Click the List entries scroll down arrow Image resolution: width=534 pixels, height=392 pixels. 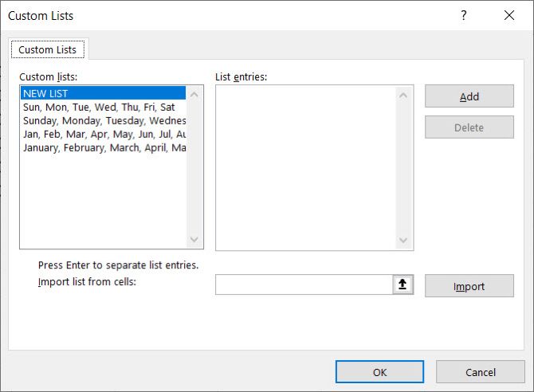click(403, 241)
